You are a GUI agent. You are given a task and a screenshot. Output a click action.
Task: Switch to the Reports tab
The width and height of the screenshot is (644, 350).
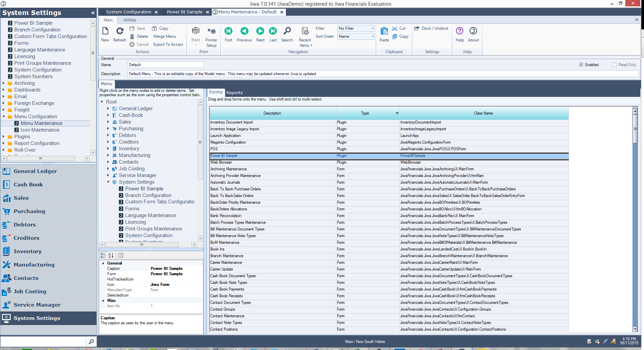(x=234, y=93)
